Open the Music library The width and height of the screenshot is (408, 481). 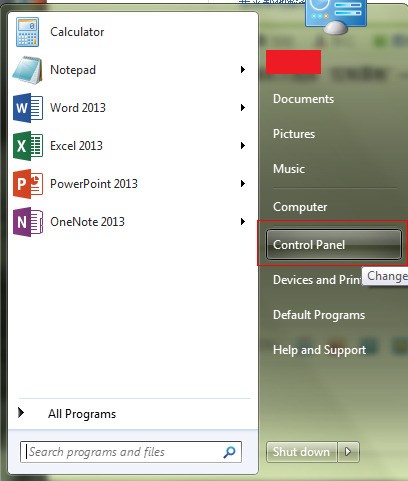pyautogui.click(x=289, y=169)
